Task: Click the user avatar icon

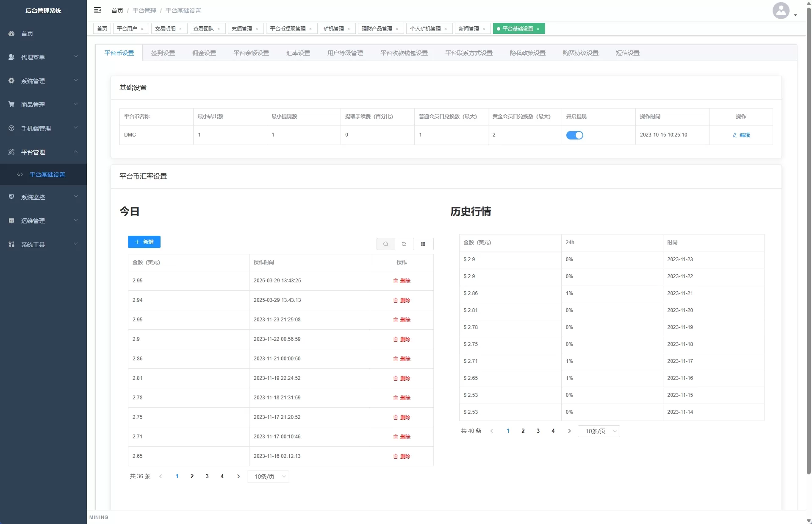Action: pyautogui.click(x=781, y=11)
